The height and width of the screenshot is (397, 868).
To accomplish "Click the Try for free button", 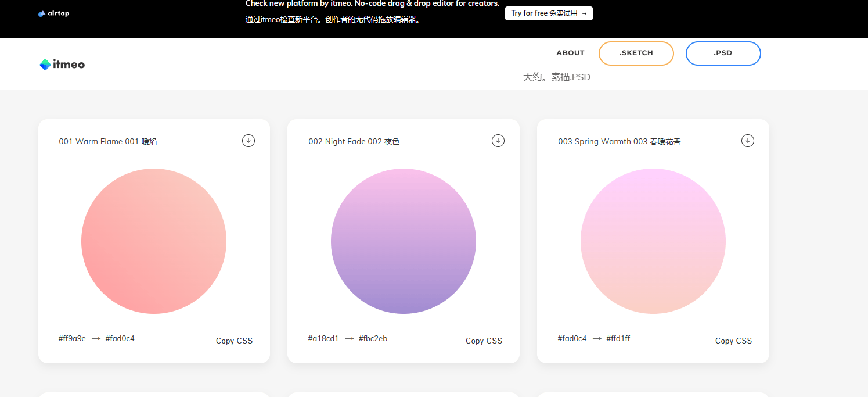I will (x=549, y=13).
